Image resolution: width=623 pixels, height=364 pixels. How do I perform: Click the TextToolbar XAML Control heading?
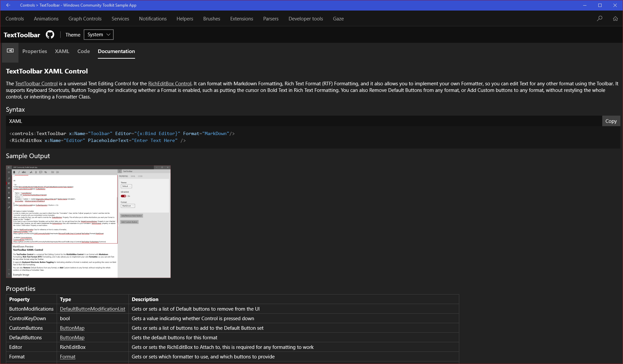click(47, 71)
